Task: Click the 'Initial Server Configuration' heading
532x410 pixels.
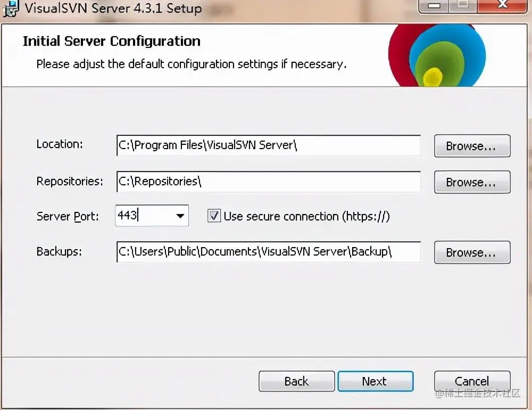Action: point(112,41)
